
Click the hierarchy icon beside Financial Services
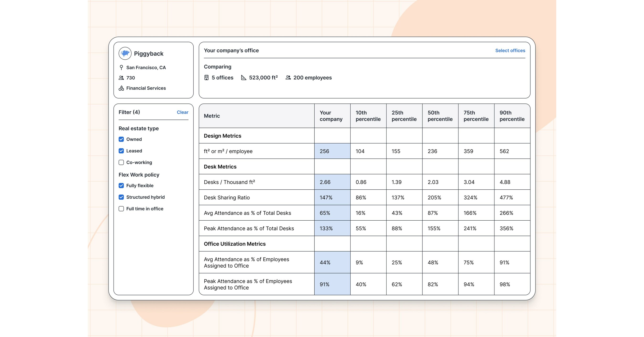[x=121, y=88]
